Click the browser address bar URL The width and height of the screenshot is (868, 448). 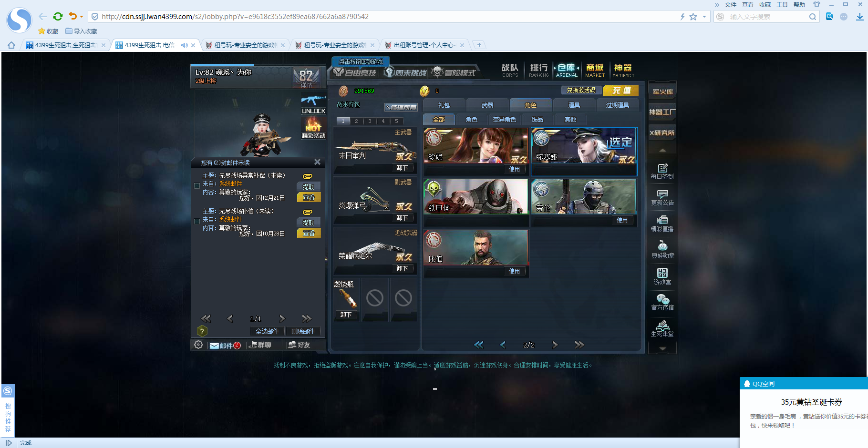(235, 17)
